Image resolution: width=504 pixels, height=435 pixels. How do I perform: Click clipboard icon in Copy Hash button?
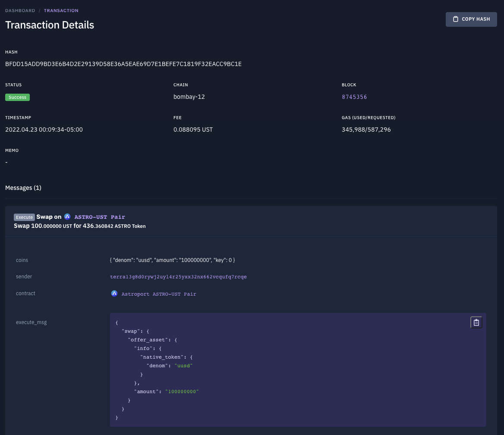[456, 19]
